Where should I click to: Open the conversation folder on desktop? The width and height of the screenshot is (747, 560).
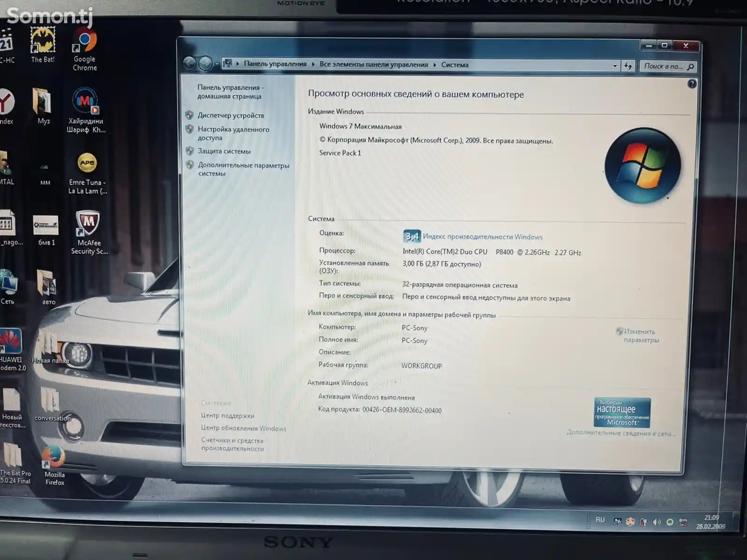[52, 405]
